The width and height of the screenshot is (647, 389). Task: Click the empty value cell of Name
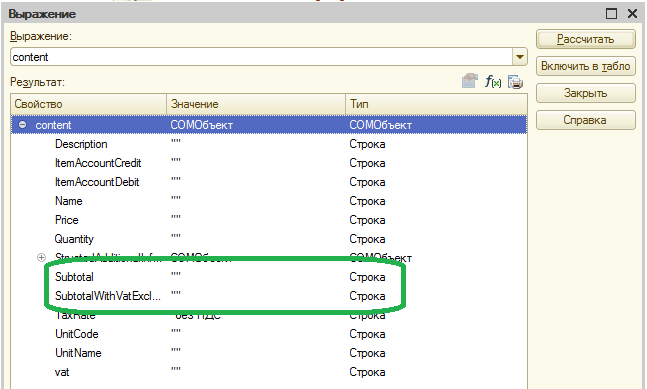256,201
